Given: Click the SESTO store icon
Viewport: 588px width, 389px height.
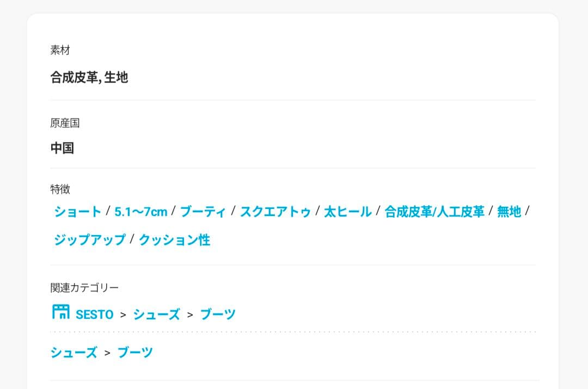Looking at the screenshot, I should [60, 312].
